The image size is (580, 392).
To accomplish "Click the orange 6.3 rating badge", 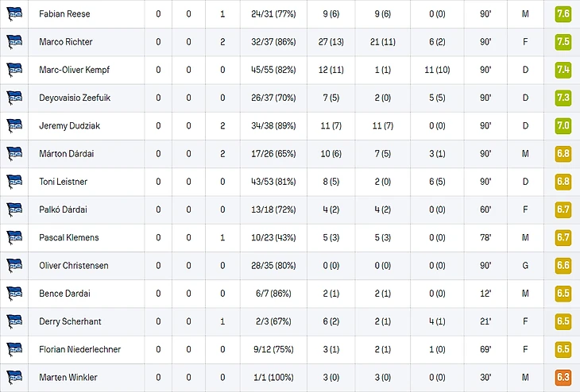I will (563, 377).
